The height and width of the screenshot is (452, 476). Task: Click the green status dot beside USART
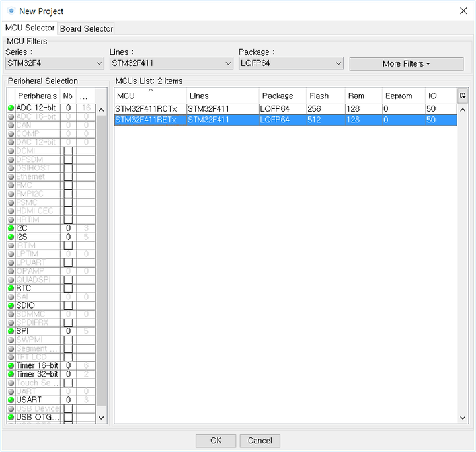tap(11, 400)
